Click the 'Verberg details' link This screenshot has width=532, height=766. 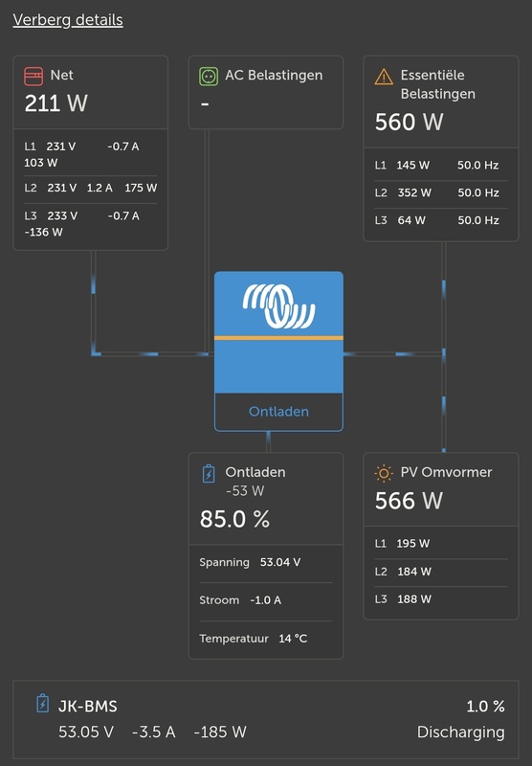pos(68,20)
